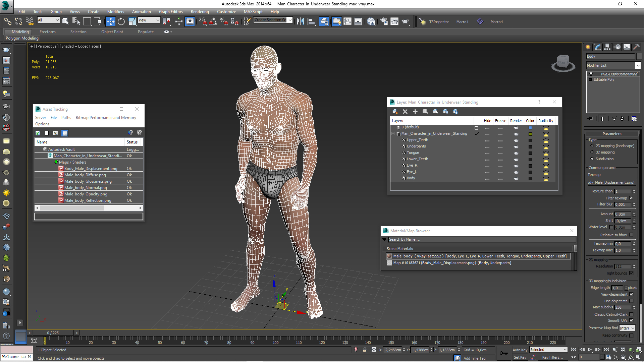644x362 pixels.
Task: Toggle the Tight bounds checkbox
Action: [x=631, y=273]
